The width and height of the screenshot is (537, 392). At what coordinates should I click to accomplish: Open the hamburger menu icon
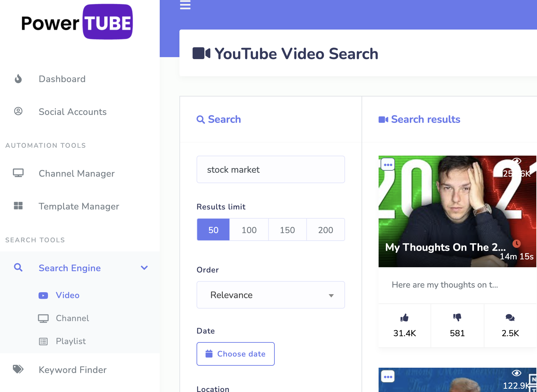pos(185,5)
